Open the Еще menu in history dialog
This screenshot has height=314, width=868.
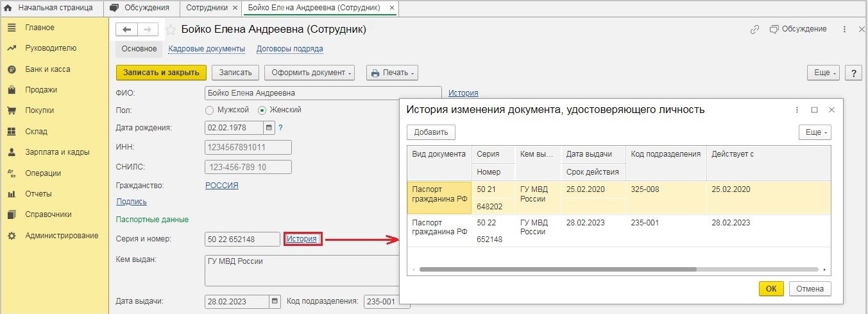[x=815, y=132]
